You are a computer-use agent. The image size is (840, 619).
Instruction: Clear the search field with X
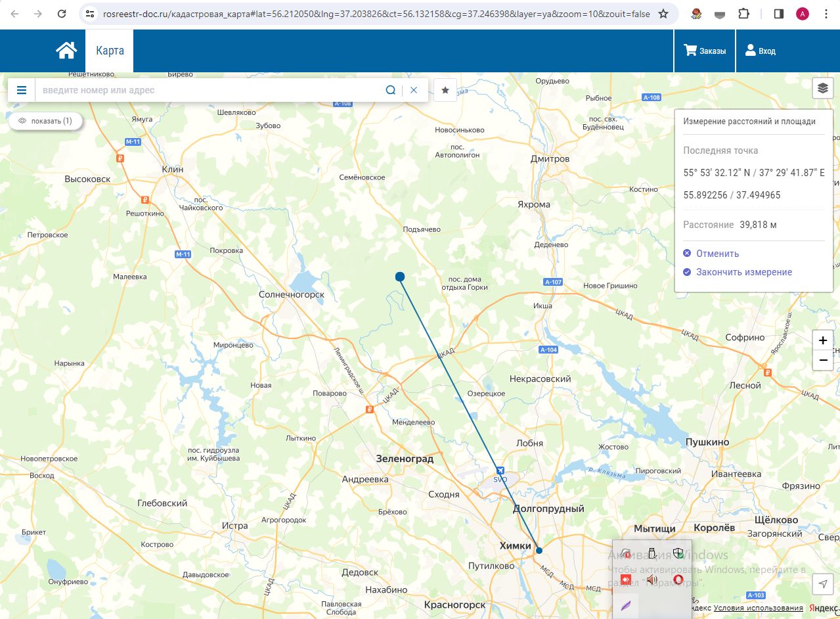point(414,90)
